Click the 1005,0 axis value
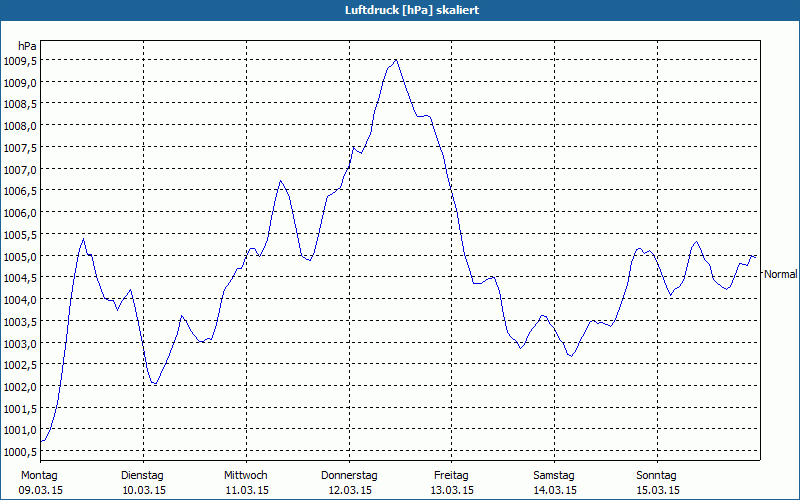Image resolution: width=800 pixels, height=500 pixels. (20, 256)
